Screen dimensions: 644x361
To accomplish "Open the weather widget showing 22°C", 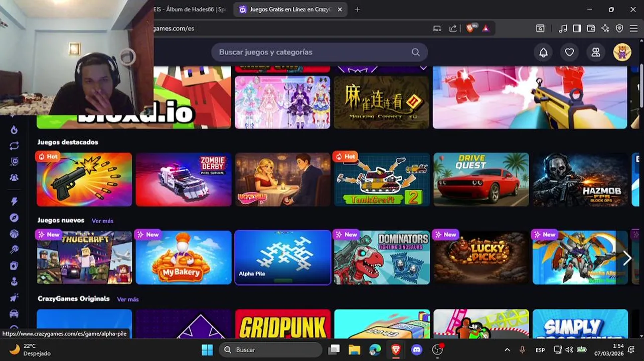I will tap(30, 350).
